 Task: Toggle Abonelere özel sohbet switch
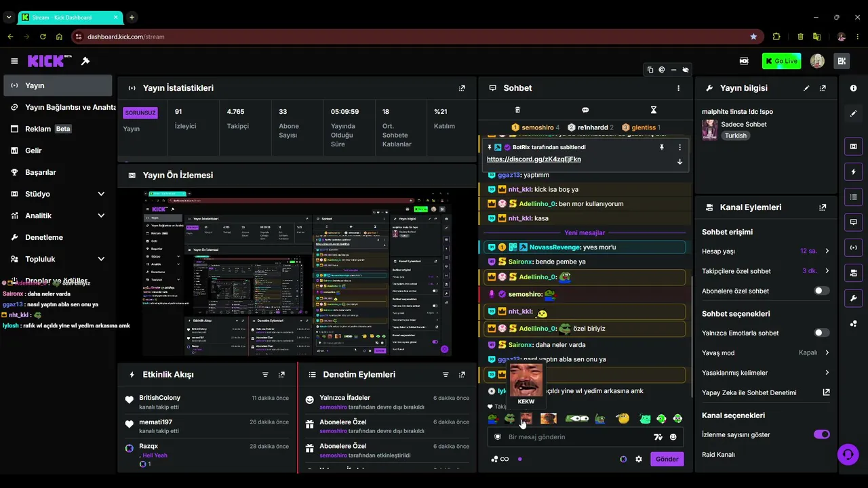click(821, 291)
